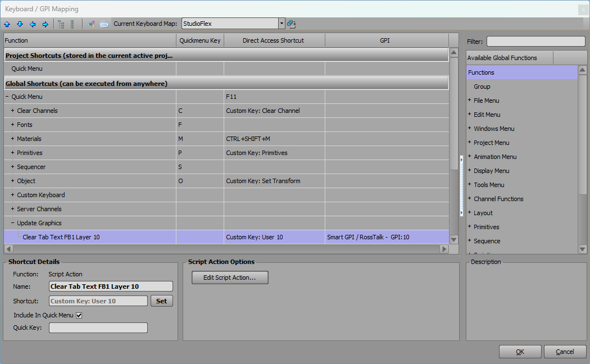Click the Set shortcut button
The height and width of the screenshot is (364, 590).
pos(162,301)
